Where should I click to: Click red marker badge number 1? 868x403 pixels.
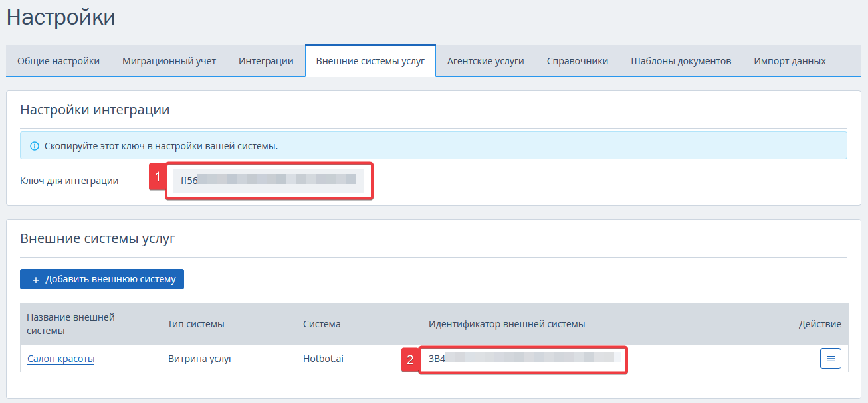[158, 178]
